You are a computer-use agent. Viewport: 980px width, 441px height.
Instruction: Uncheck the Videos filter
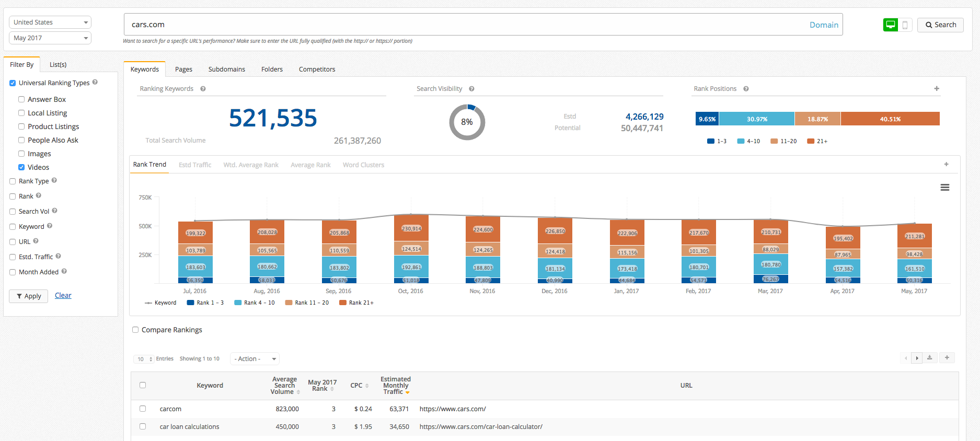[x=21, y=167]
